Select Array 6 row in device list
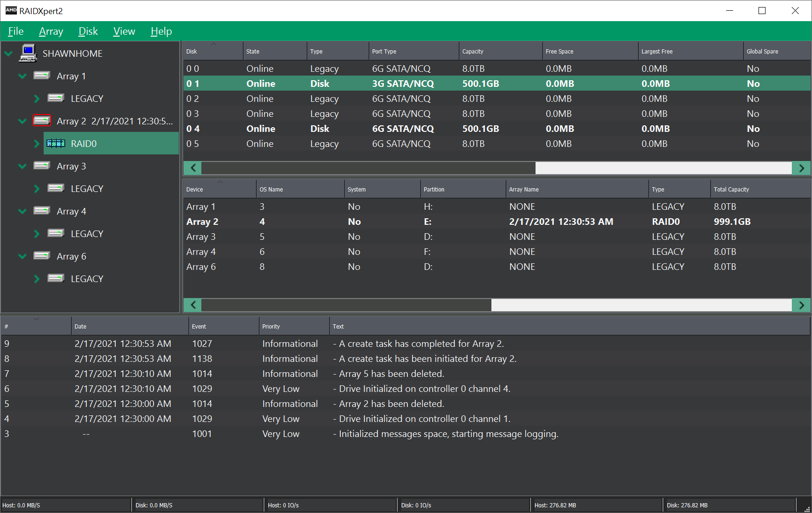This screenshot has height=513, width=812. coord(497,267)
